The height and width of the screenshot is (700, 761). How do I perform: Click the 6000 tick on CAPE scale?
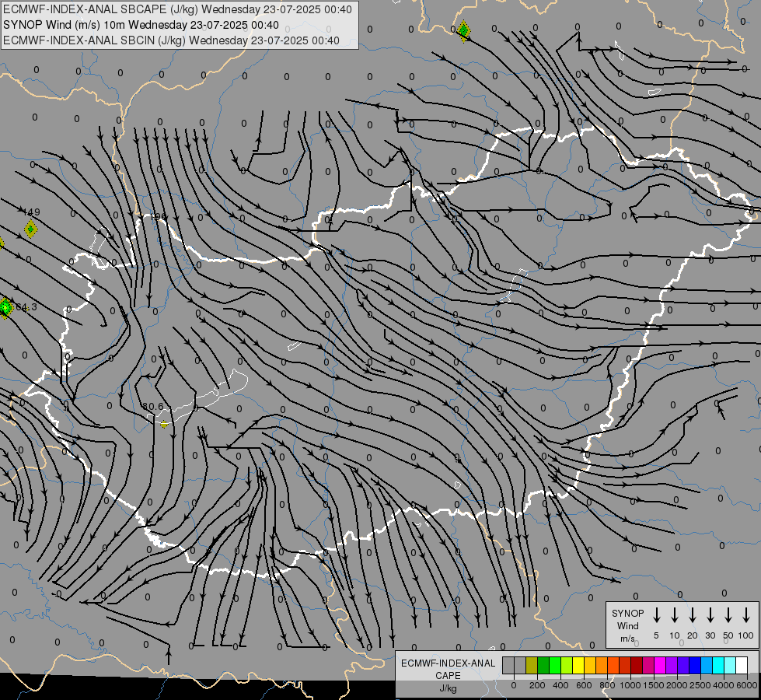[747, 685]
